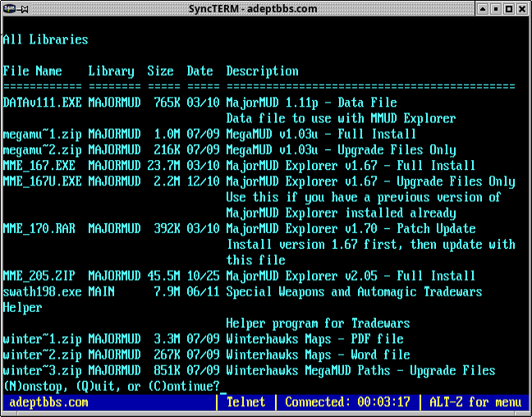Click the Telnet status bar entry

(246, 402)
